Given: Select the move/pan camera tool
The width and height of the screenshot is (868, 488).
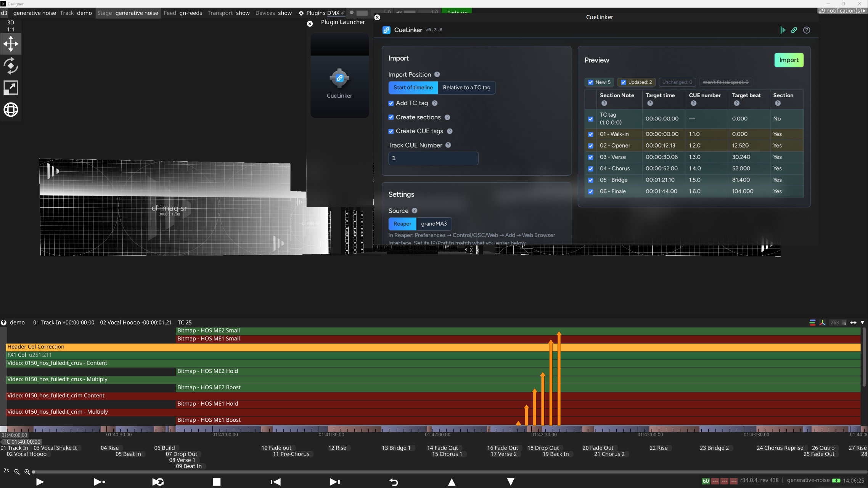Looking at the screenshot, I should pos(11,44).
